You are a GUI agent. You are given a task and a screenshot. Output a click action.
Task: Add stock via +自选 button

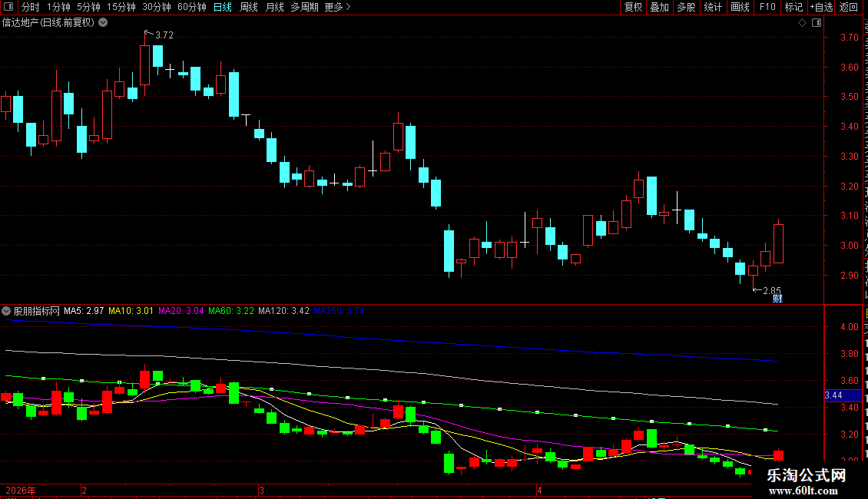pos(821,7)
